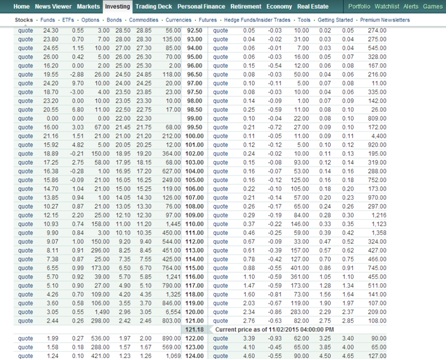The height and width of the screenshot is (360, 448).
Task: Open the put quote link for strike 92.50
Action: point(220,31)
